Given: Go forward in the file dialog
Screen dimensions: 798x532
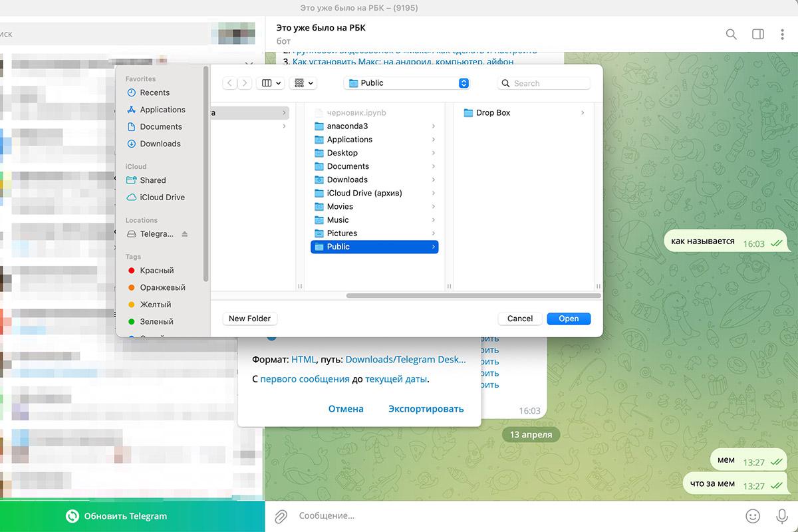Looking at the screenshot, I should 245,83.
